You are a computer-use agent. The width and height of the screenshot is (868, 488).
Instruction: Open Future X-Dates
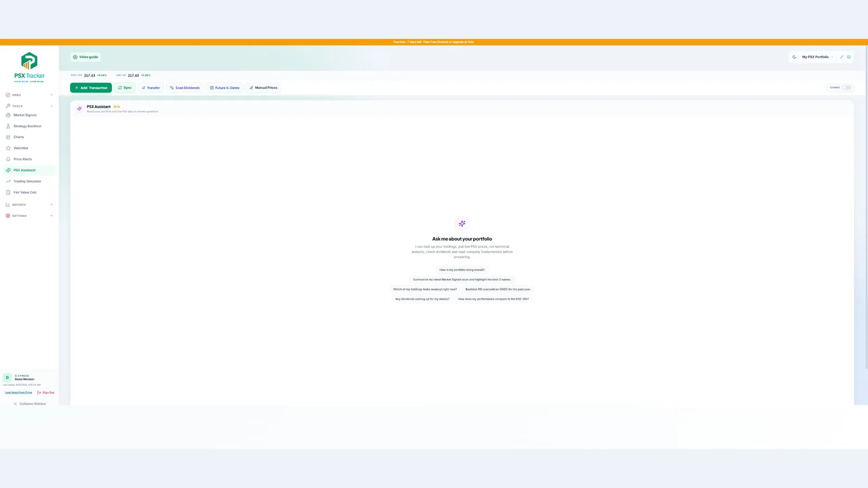pyautogui.click(x=225, y=88)
